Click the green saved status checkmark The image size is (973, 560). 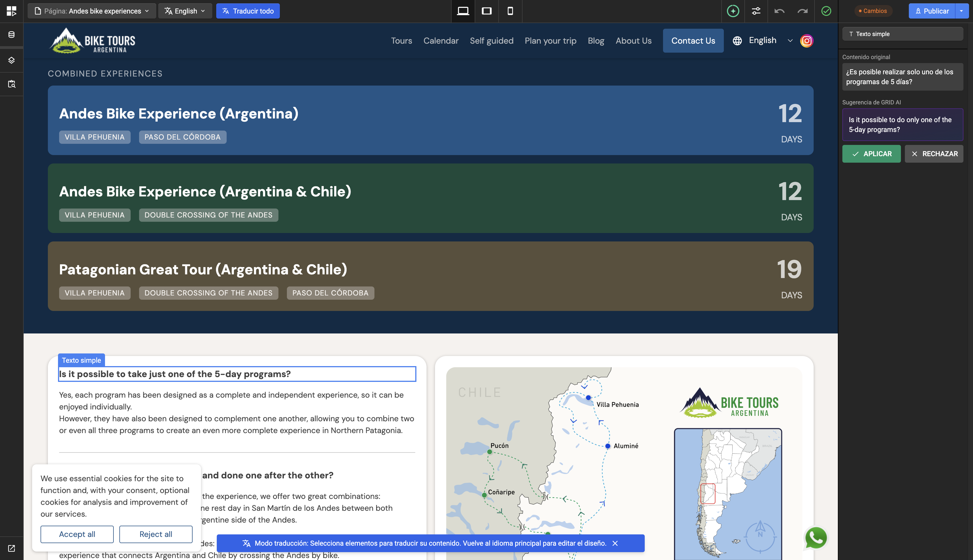826,11
